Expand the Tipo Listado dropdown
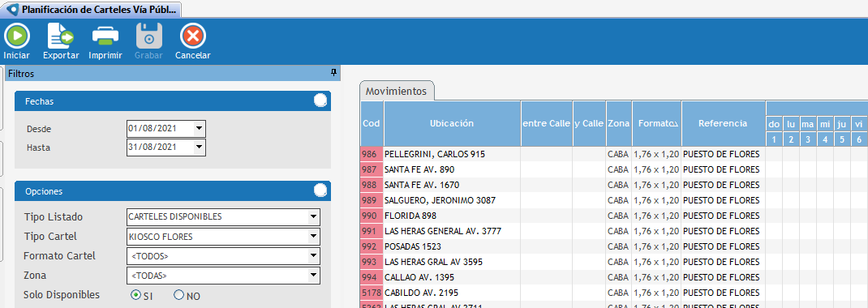This screenshot has width=868, height=308. point(313,216)
